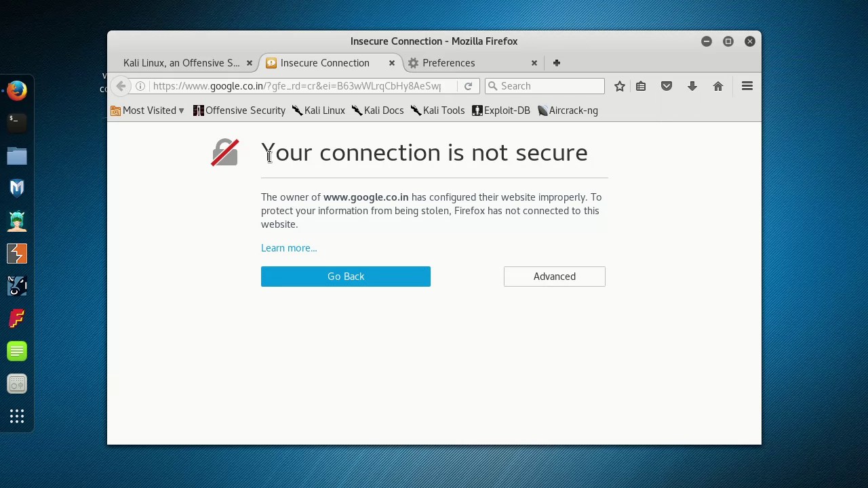868x488 pixels.
Task: Close the Preferences tab
Action: tap(534, 63)
